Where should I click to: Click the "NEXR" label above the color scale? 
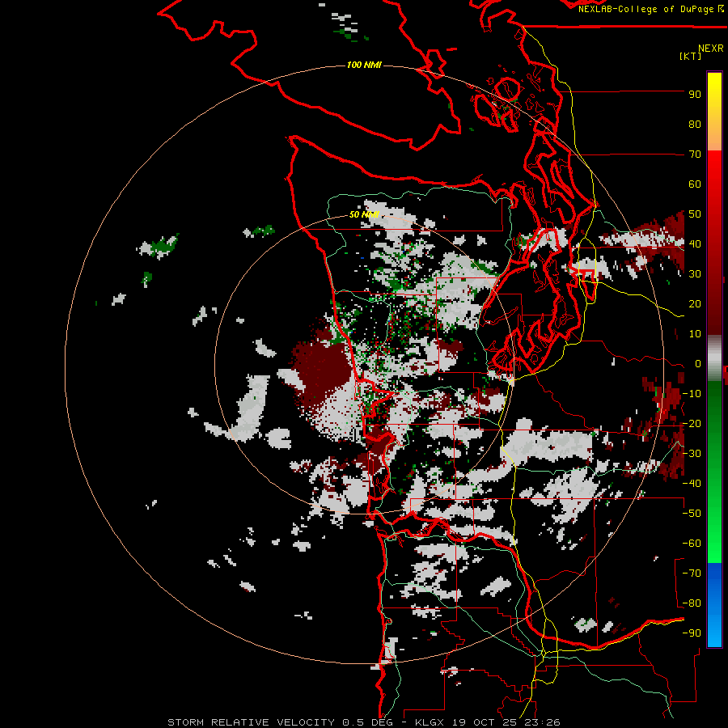(711, 48)
